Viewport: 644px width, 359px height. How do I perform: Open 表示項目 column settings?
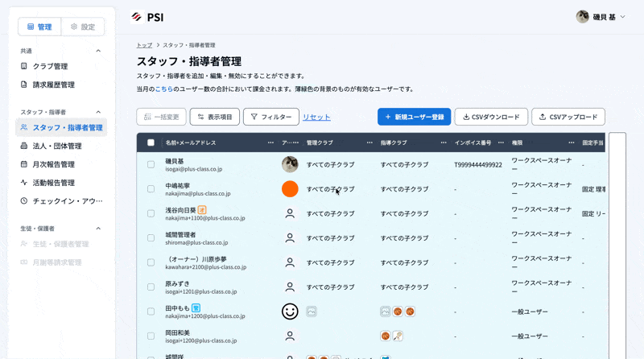pos(214,117)
